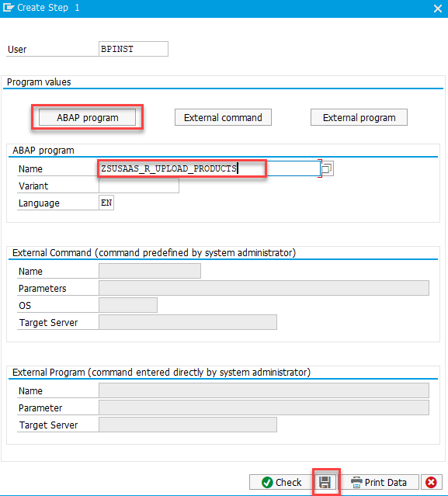Select the ABAP program button
The width and height of the screenshot is (448, 496).
(x=87, y=117)
